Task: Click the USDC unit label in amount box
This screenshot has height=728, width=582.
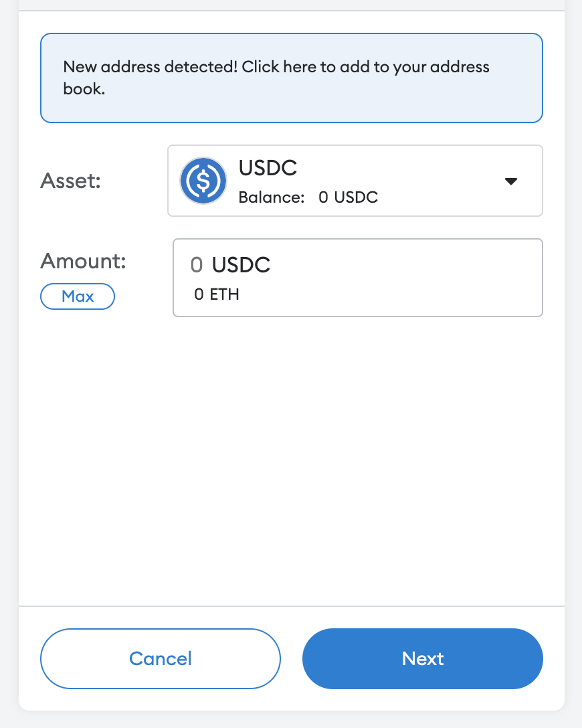Action: point(241,265)
